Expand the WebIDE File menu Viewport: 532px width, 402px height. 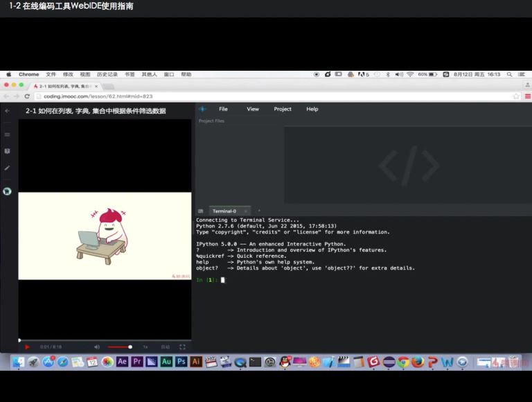pos(223,109)
